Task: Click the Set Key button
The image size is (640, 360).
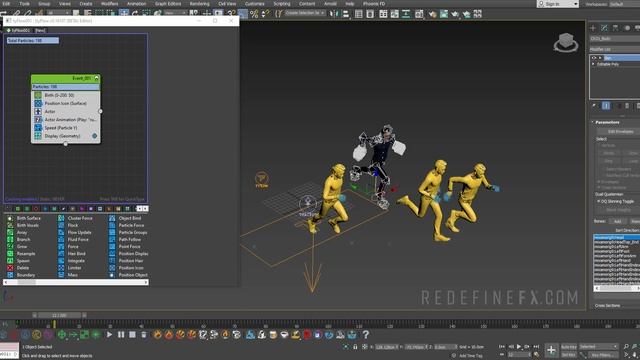Action: click(569, 355)
